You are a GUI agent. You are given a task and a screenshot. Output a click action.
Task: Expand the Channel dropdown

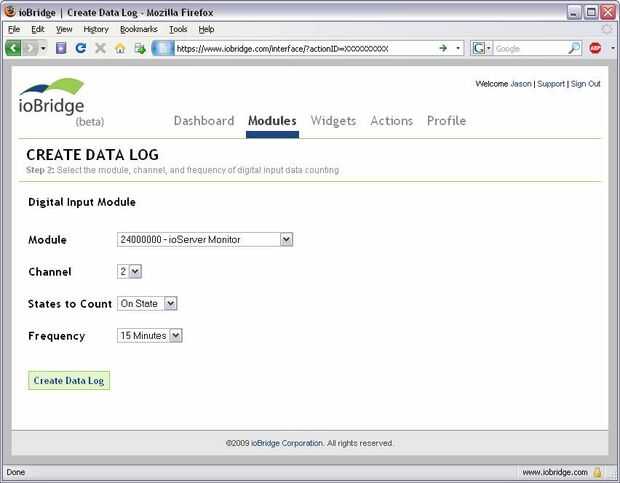coord(129,272)
